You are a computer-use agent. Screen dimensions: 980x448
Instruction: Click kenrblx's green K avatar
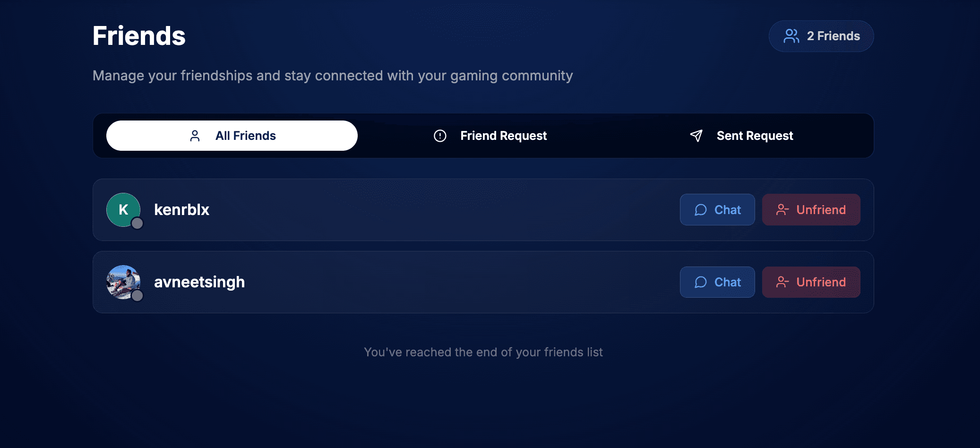coord(122,209)
